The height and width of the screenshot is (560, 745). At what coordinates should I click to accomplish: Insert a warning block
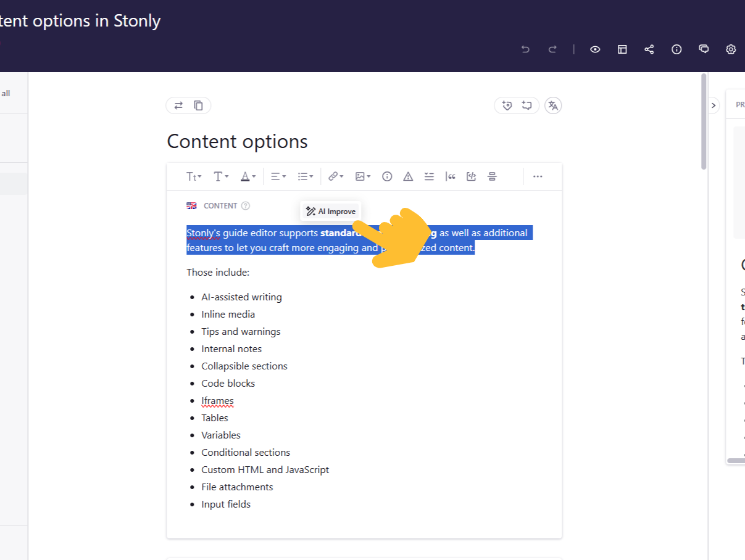[408, 176]
